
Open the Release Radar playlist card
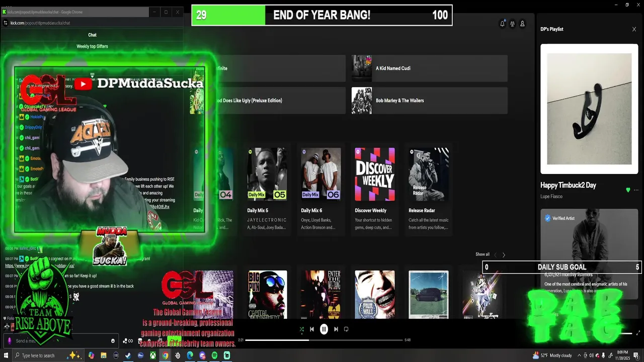coord(429,190)
